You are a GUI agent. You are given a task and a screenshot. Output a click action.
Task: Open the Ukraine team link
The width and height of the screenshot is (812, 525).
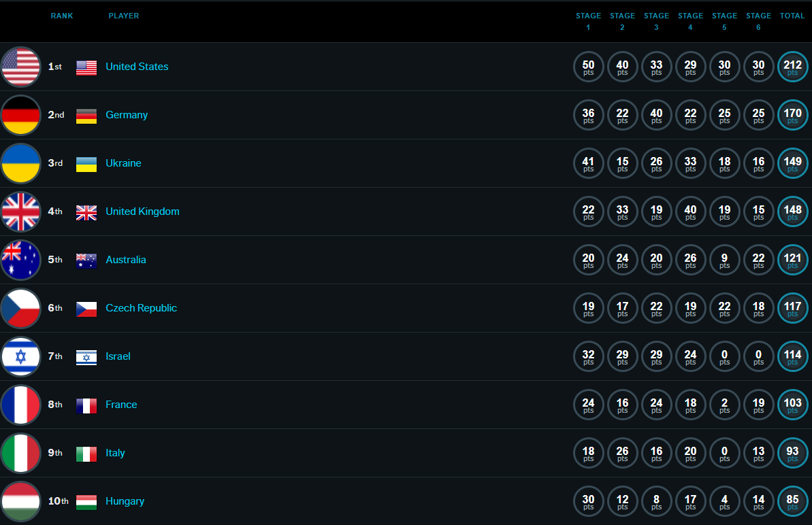tap(123, 163)
